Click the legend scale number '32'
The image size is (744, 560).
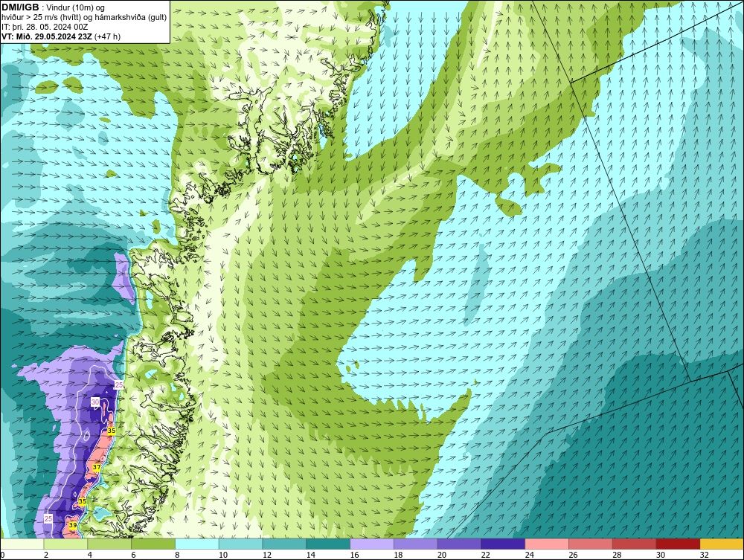point(704,555)
